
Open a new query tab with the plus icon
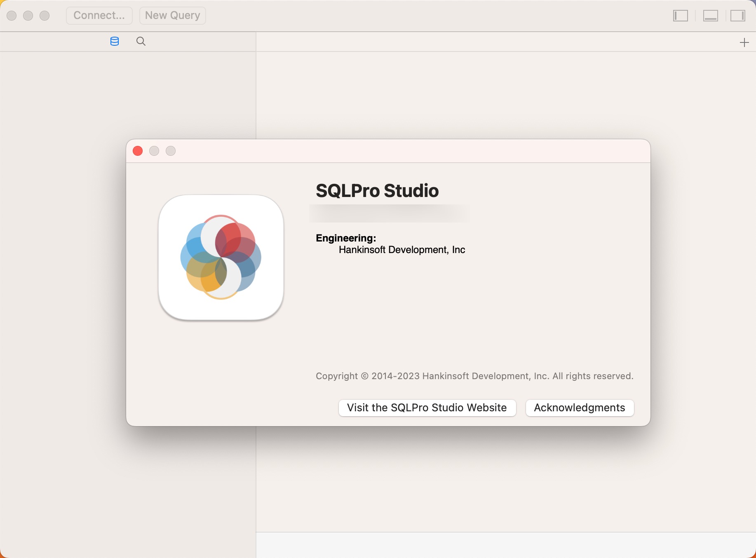pos(744,42)
